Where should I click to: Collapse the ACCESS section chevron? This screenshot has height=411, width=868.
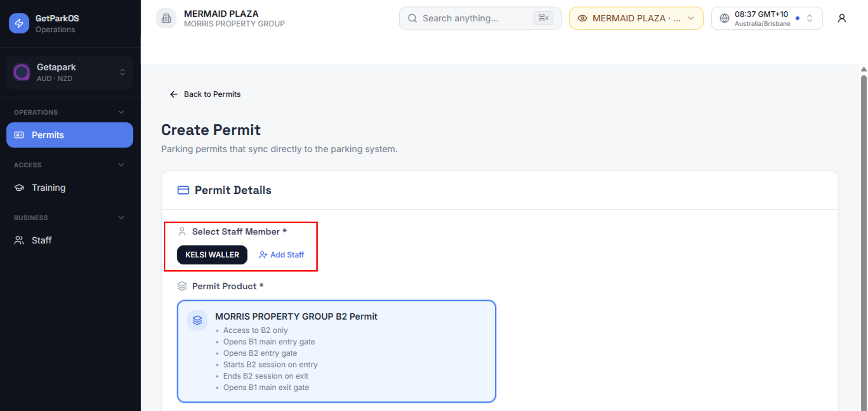pos(121,165)
